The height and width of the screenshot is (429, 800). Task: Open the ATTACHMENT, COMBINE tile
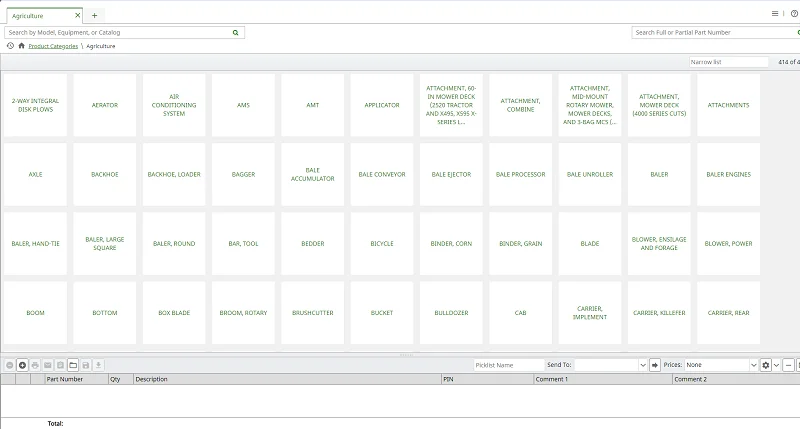520,105
